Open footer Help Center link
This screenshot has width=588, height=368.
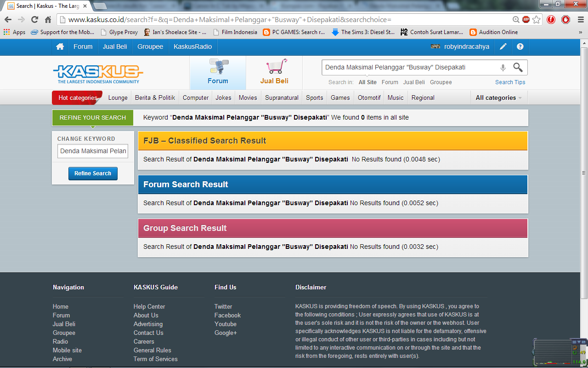(x=149, y=306)
